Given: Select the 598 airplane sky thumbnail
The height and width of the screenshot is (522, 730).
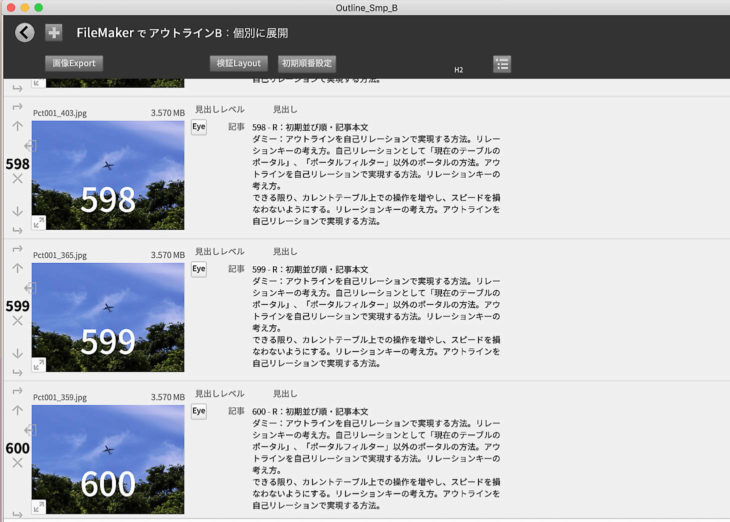Looking at the screenshot, I should pyautogui.click(x=108, y=175).
